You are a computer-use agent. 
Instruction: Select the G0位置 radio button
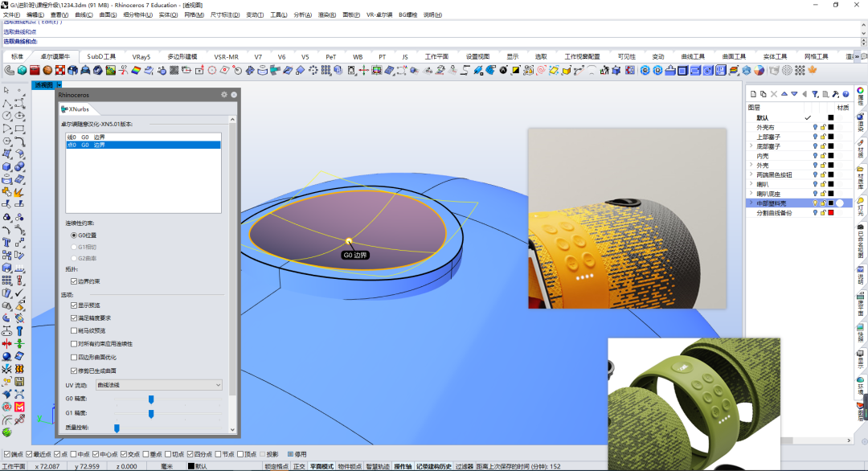pos(74,235)
